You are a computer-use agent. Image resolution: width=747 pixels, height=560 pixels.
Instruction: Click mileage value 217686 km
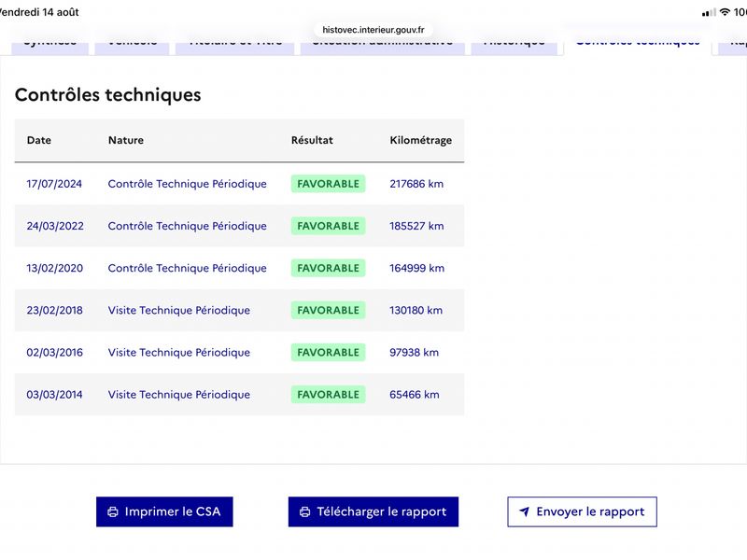[416, 184]
